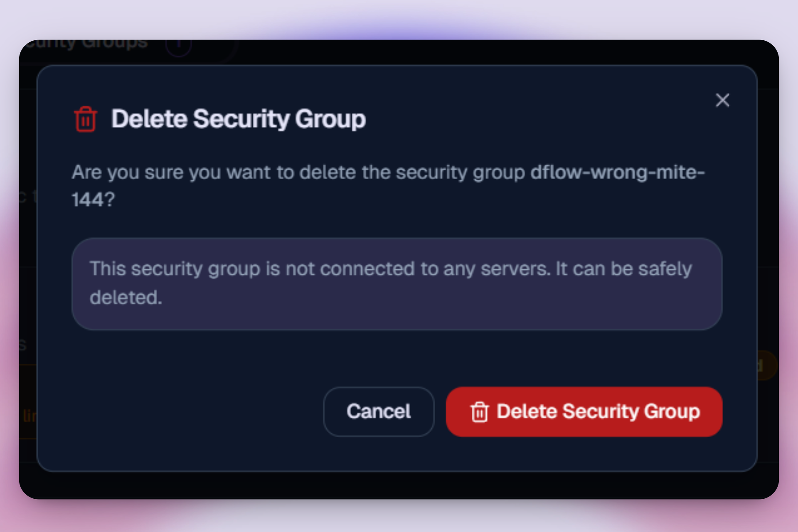Viewport: 798px width, 532px height.
Task: Select the group name dflow-wrong-mite- text
Action: click(x=617, y=172)
